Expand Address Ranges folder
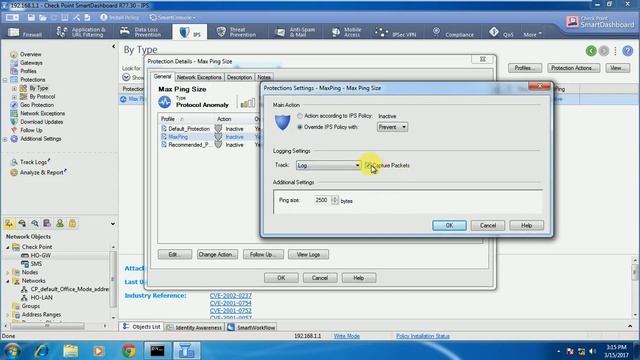 pos(8,315)
